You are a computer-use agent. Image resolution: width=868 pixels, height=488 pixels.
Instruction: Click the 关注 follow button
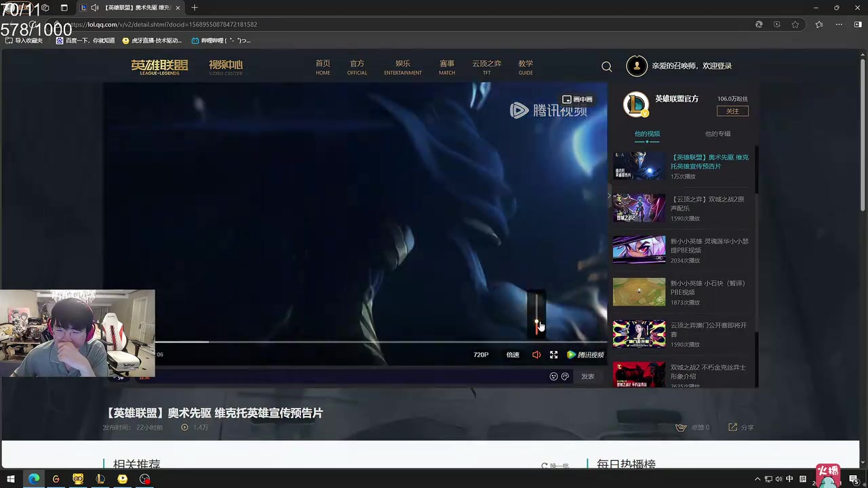click(732, 111)
